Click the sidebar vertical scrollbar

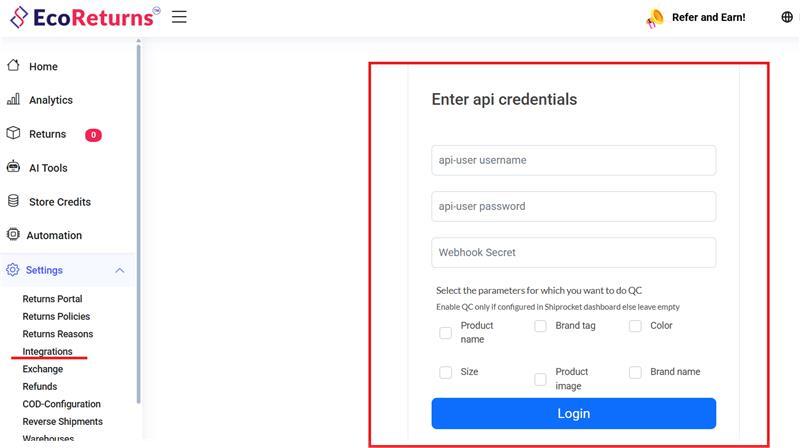coord(139,200)
